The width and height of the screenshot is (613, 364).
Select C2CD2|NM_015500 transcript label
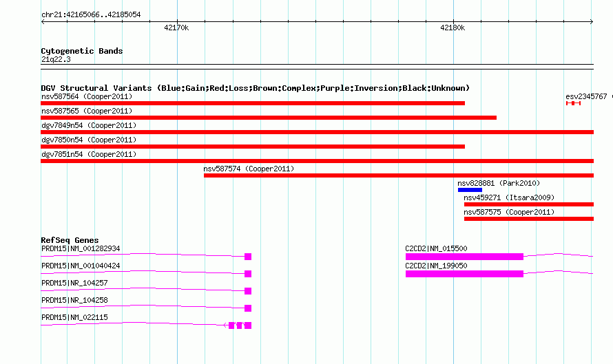tap(436, 248)
